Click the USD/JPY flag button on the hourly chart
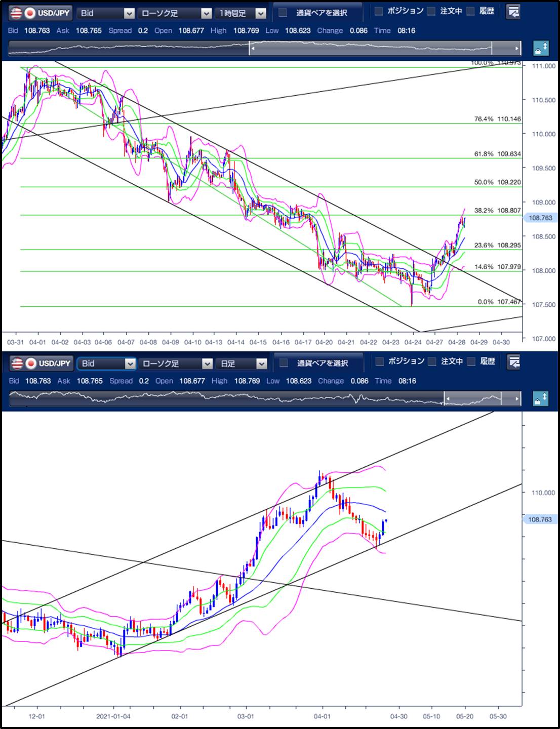Screen dimensions: 560x729 coord(42,13)
